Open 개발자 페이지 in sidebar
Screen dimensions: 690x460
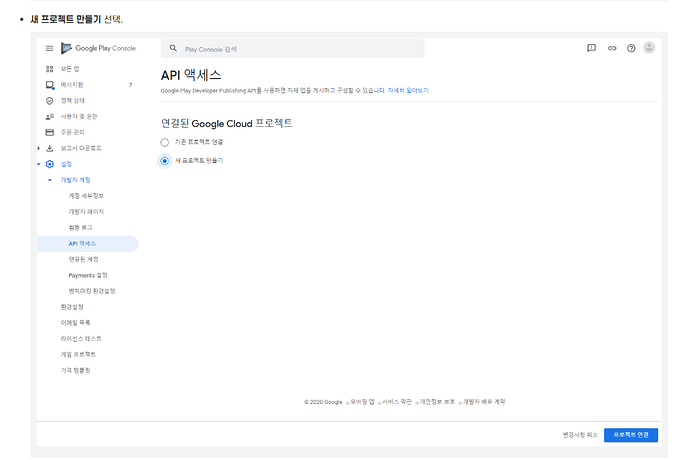pos(86,212)
